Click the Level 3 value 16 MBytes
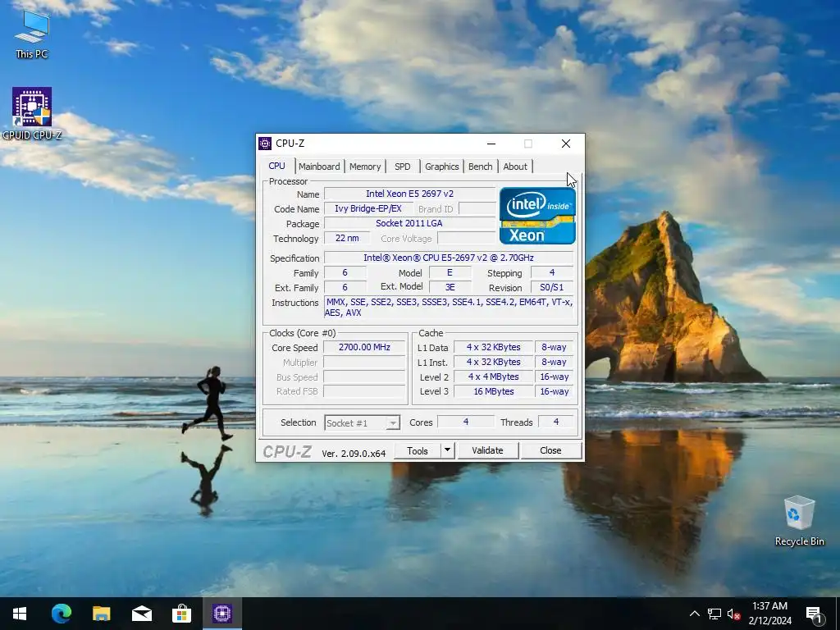Screen dimensions: 840x630 click(493, 391)
